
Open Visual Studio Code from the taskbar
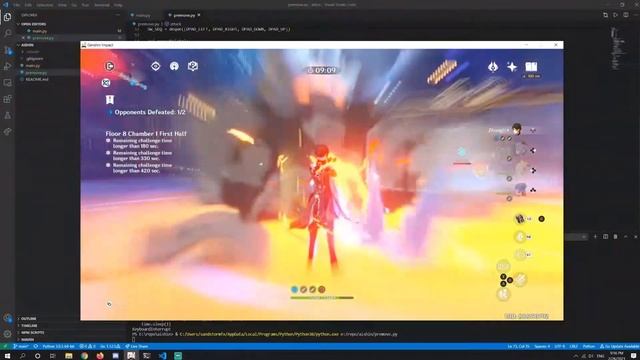[x=162, y=356]
